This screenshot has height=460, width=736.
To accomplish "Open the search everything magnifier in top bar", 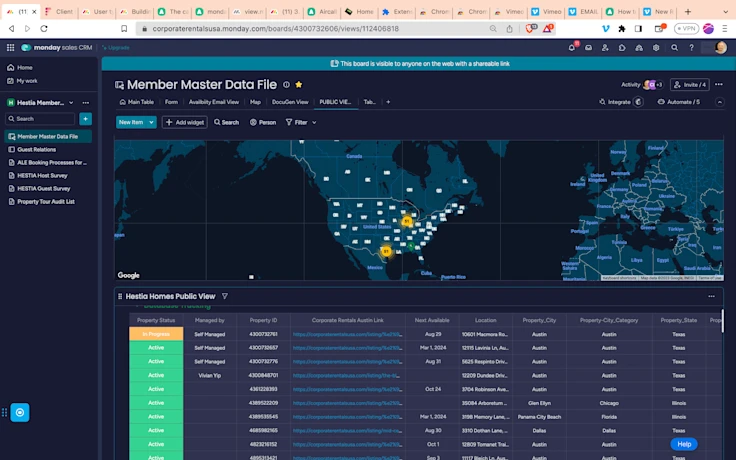I will 674,47.
